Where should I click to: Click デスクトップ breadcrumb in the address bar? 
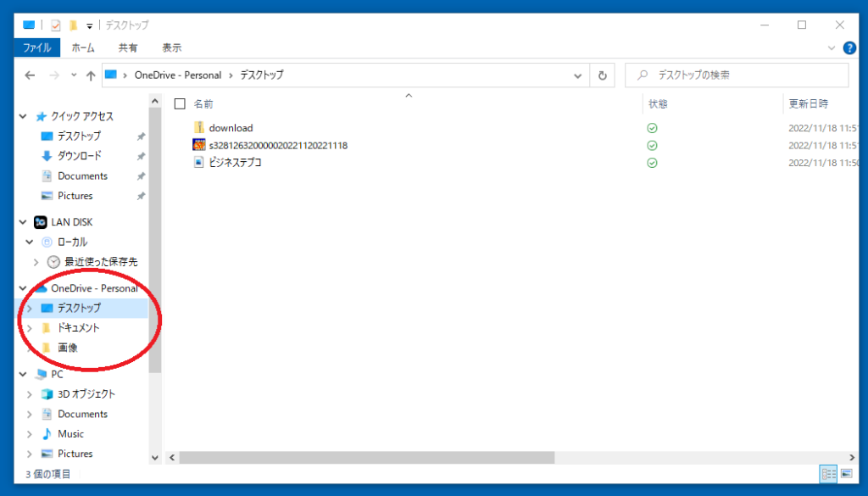[262, 75]
